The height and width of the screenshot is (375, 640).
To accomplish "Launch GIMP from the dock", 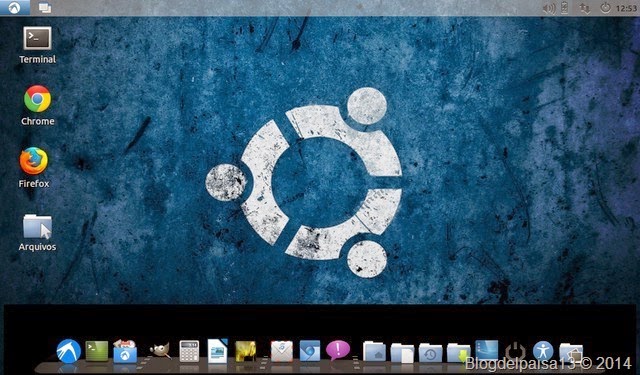I will pyautogui.click(x=160, y=351).
